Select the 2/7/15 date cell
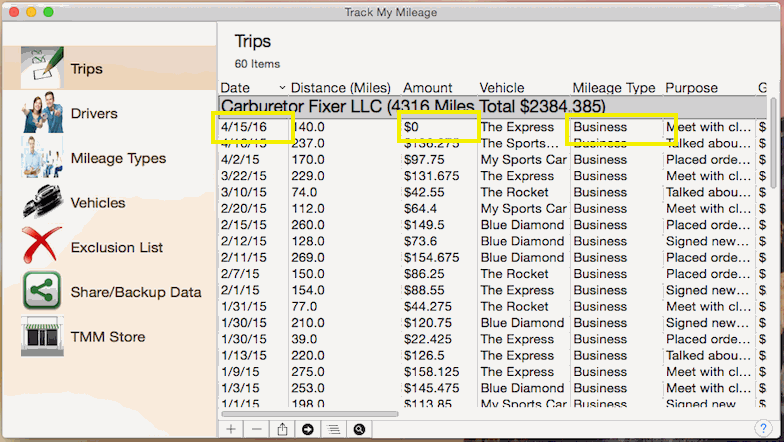 [240, 274]
